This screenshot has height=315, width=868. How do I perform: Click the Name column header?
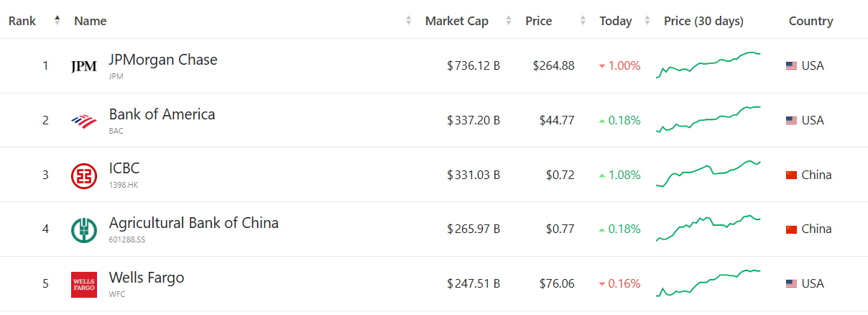tap(91, 21)
